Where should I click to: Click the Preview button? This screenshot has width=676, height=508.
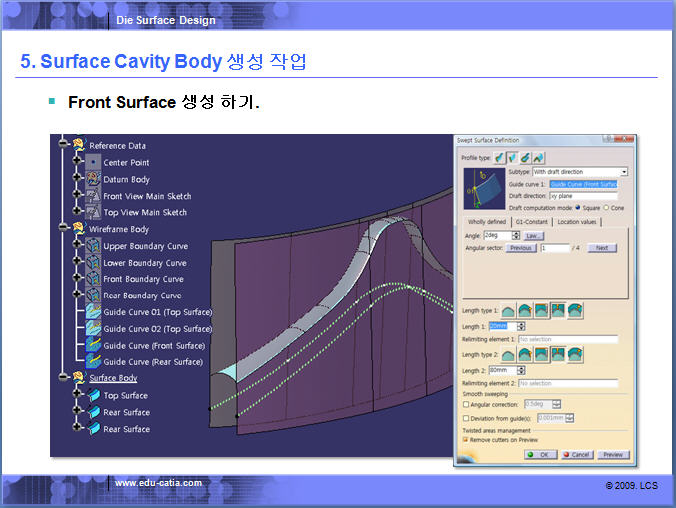[x=613, y=454]
